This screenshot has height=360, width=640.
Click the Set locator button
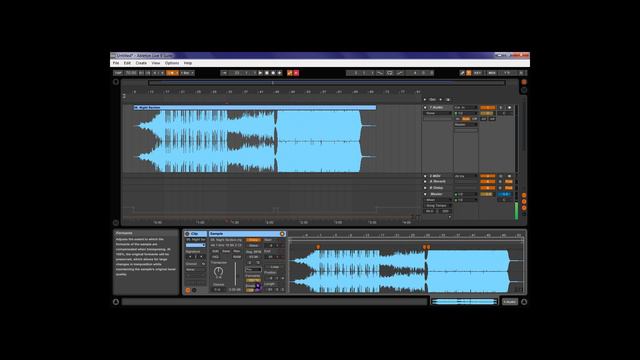[x=432, y=99]
